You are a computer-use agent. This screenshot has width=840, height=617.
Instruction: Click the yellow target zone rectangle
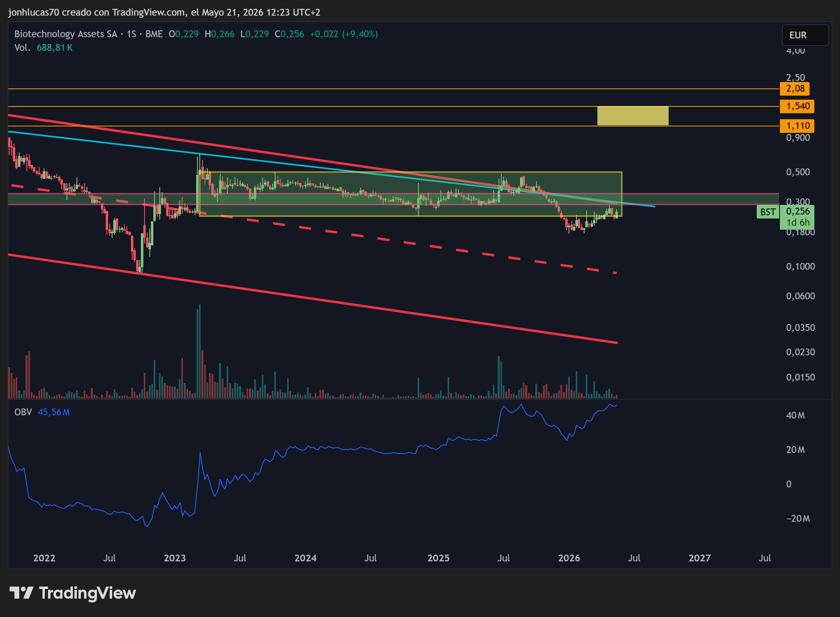(633, 116)
